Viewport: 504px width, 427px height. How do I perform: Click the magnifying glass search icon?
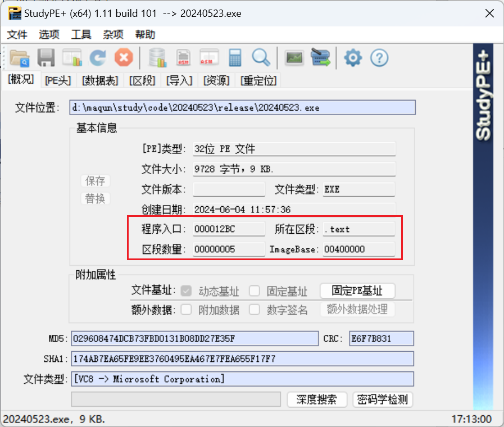tap(261, 58)
